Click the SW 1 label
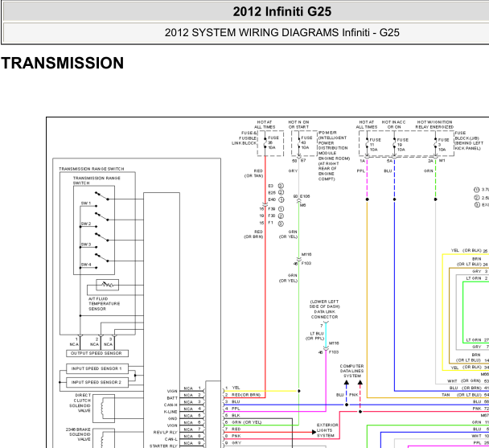The image size is (489, 448). [86, 203]
